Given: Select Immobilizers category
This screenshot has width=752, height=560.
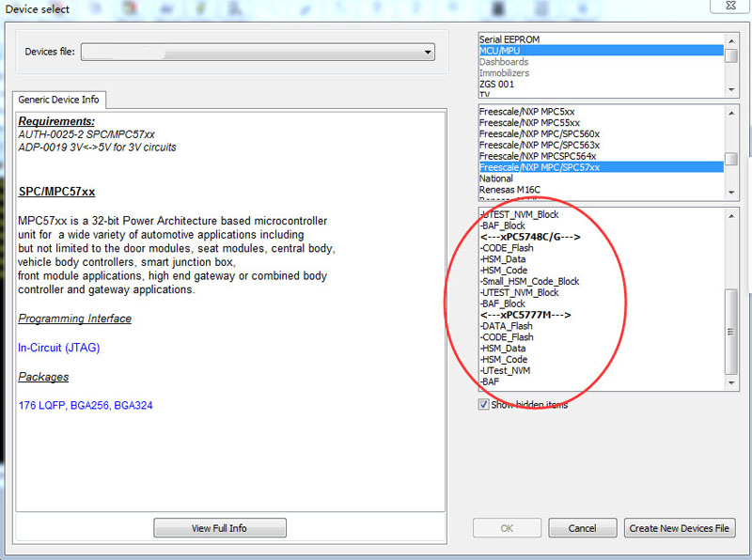Looking at the screenshot, I should (602, 73).
